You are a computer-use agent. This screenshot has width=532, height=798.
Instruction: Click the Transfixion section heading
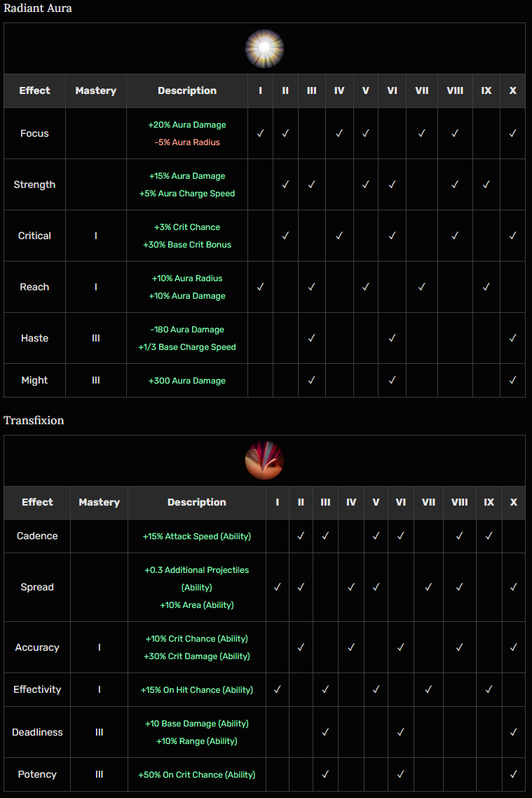34,420
